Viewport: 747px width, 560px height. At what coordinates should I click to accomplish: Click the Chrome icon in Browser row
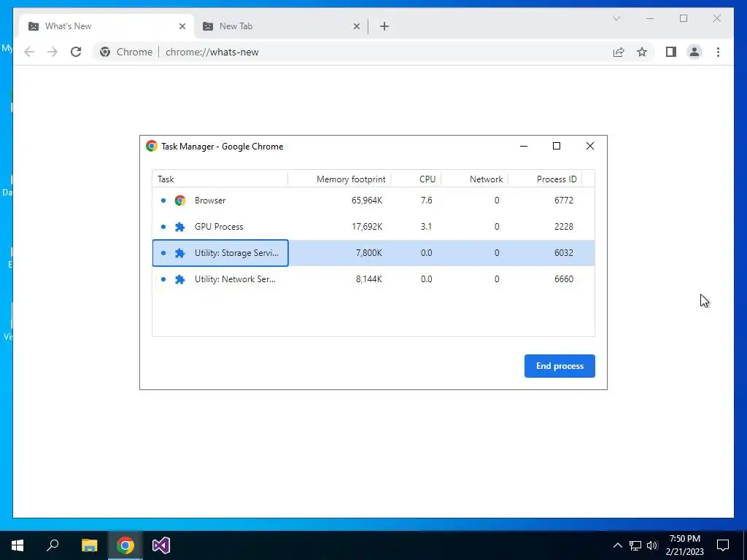[179, 201]
